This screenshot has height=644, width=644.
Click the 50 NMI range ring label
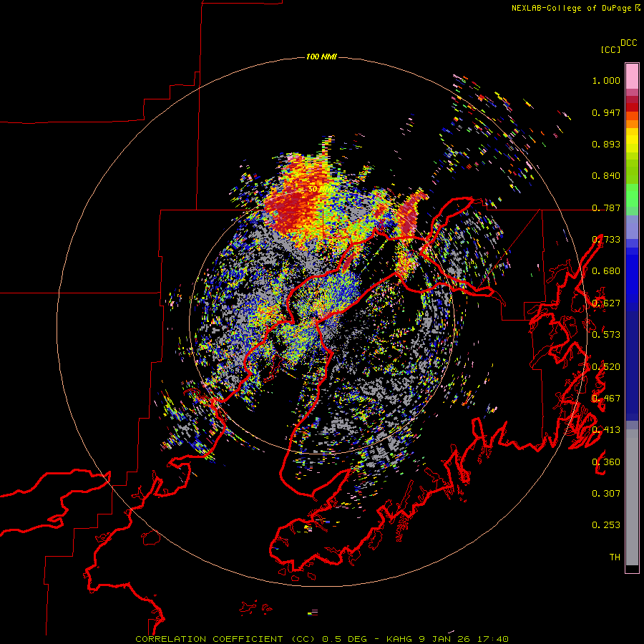(321, 190)
